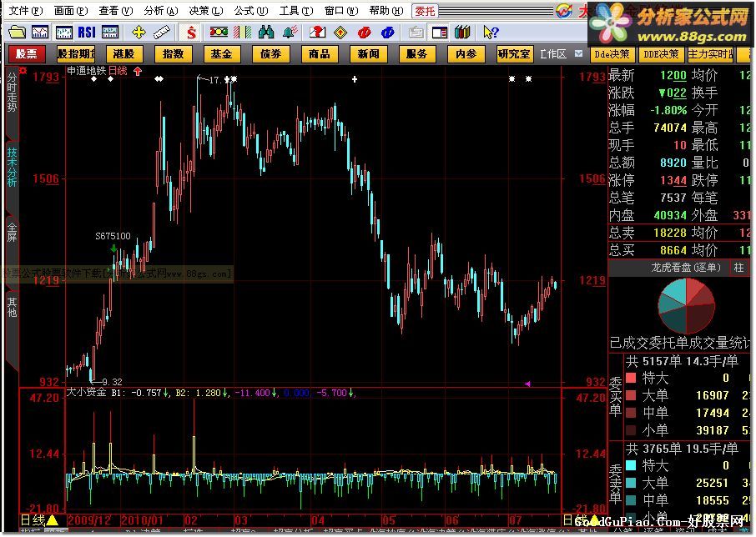The width and height of the screenshot is (756, 537).
Task: Click the blue round info icon
Action: pyautogui.click(x=388, y=33)
